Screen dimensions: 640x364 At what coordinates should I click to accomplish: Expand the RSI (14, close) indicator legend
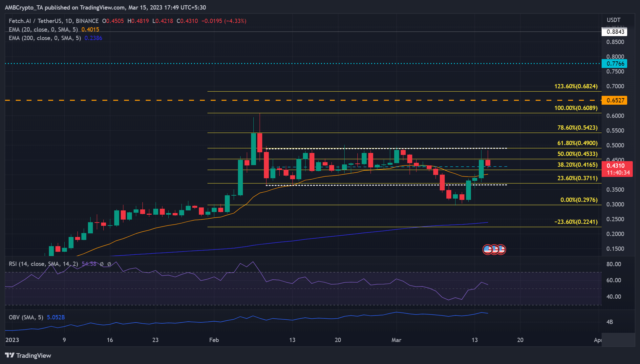tap(43, 264)
